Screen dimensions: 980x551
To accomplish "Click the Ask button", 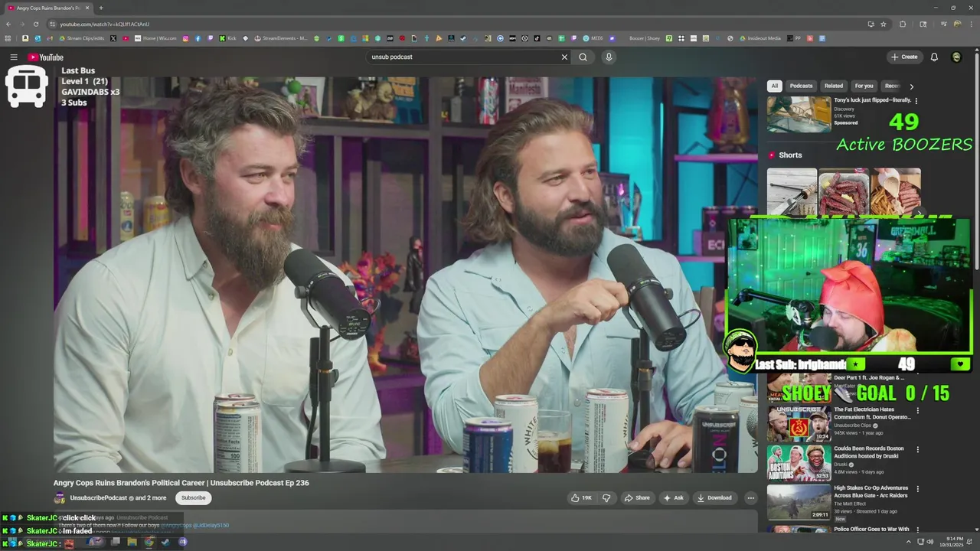I will 674,498.
